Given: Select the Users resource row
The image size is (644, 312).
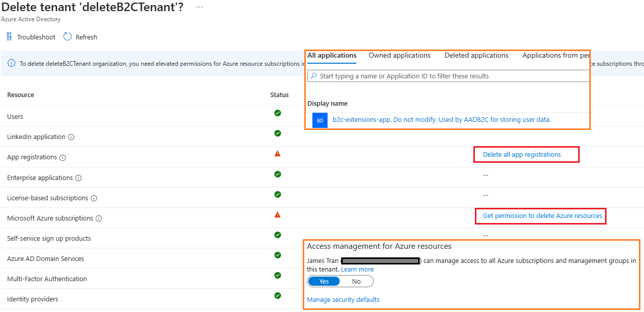Looking at the screenshot, I should [15, 117].
